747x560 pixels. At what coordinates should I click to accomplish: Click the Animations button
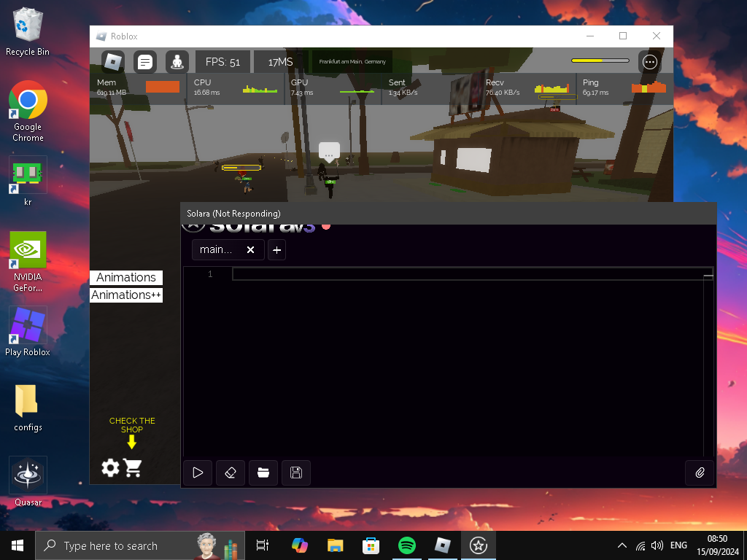coord(126,278)
